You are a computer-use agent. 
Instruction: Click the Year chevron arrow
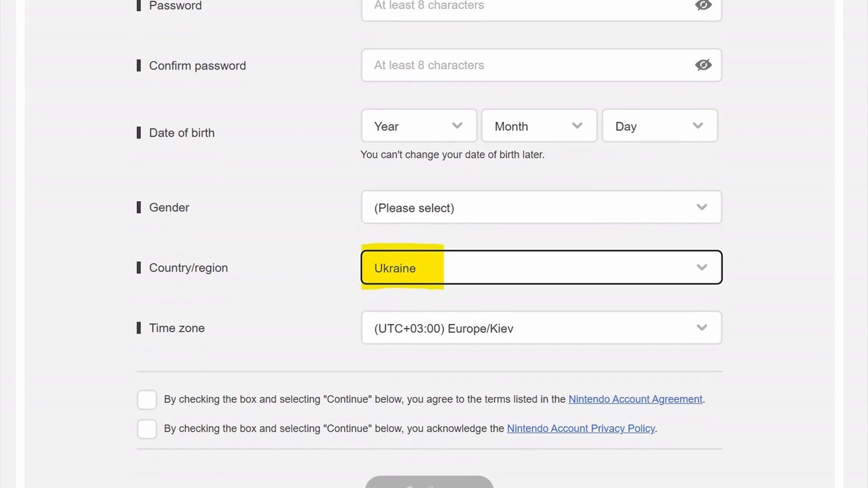point(457,126)
